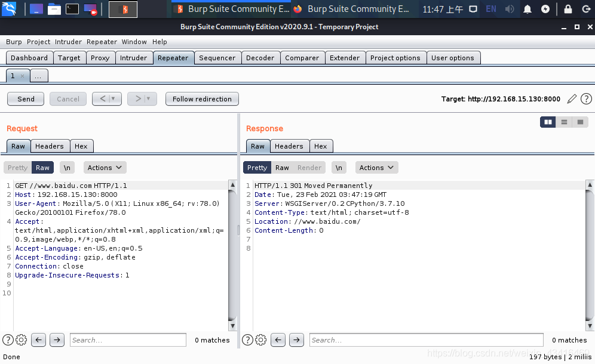Open the notification bell icon
The image size is (595, 364).
pyautogui.click(x=527, y=9)
